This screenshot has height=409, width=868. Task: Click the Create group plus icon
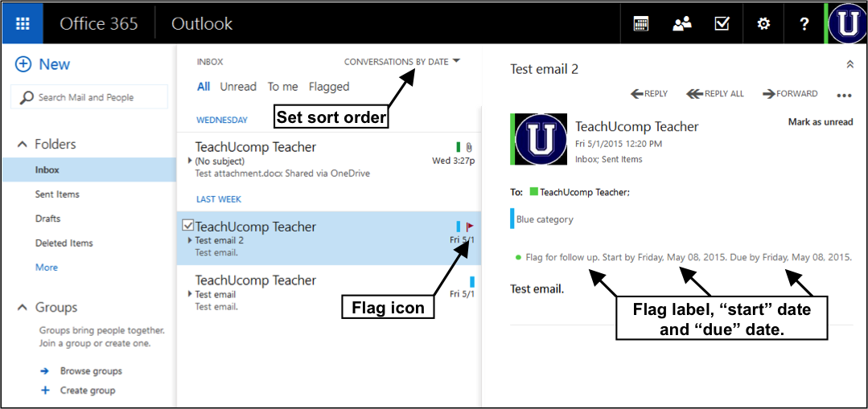(45, 391)
